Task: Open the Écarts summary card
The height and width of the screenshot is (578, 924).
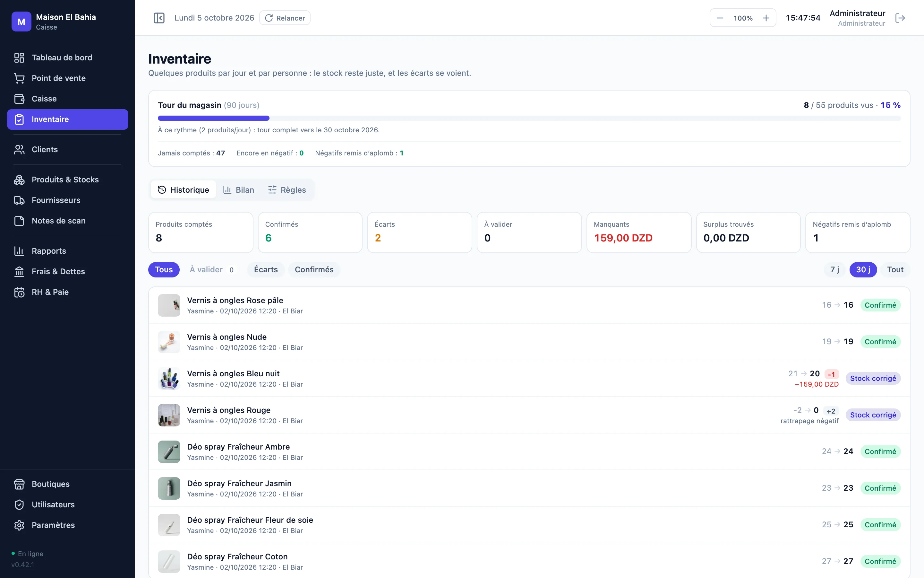Action: pyautogui.click(x=419, y=232)
